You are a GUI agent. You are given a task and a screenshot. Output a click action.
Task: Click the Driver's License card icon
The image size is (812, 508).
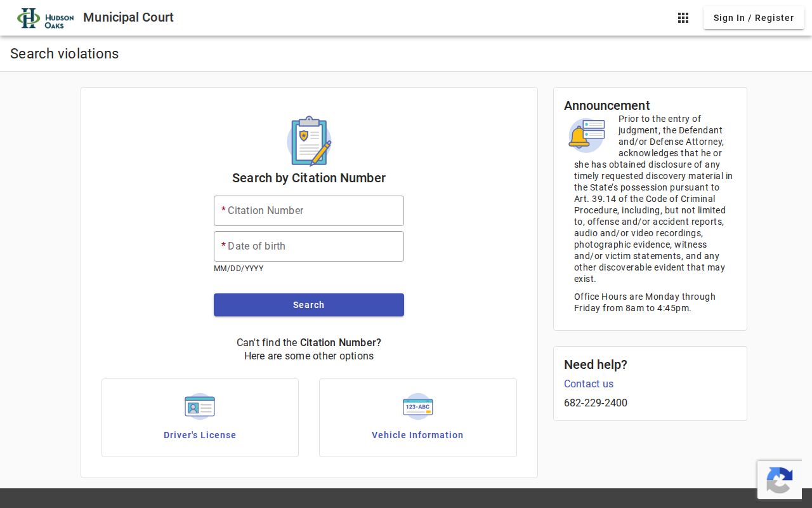(200, 406)
